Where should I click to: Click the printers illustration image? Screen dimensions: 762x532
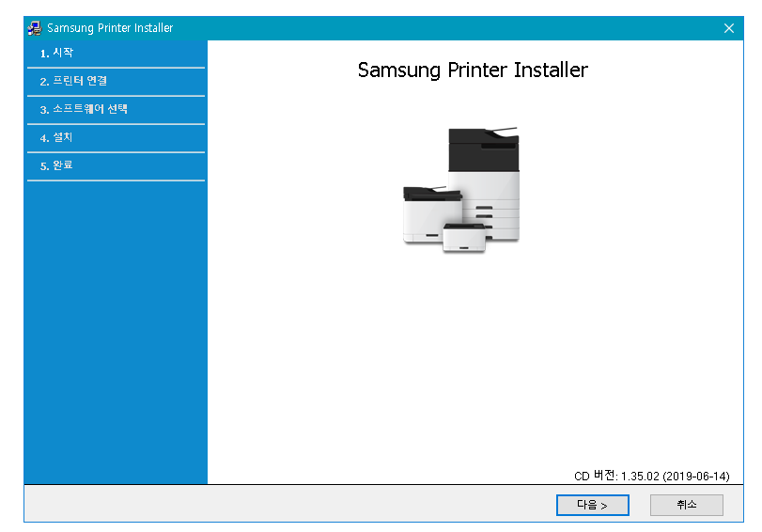click(461, 190)
